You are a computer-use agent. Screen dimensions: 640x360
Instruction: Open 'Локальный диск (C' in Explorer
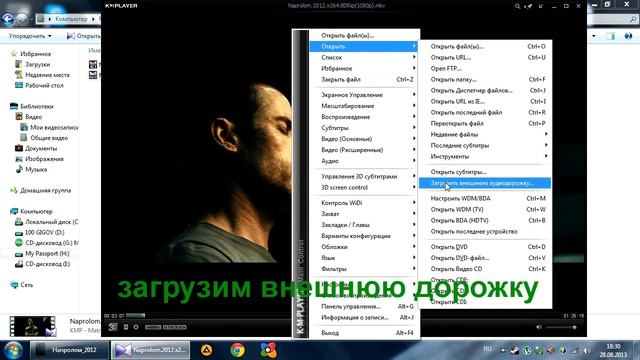click(x=47, y=222)
